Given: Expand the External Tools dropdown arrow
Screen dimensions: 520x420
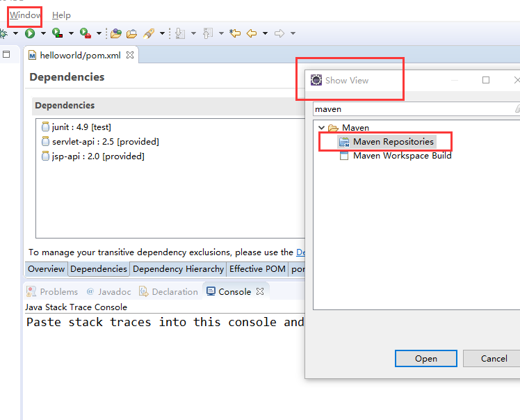Looking at the screenshot, I should [99, 33].
